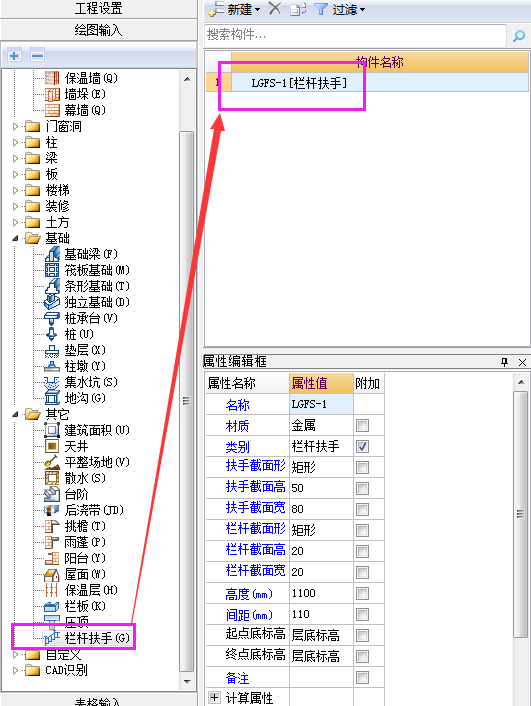
Task: Select the 散水(S) icon
Action: (52, 478)
